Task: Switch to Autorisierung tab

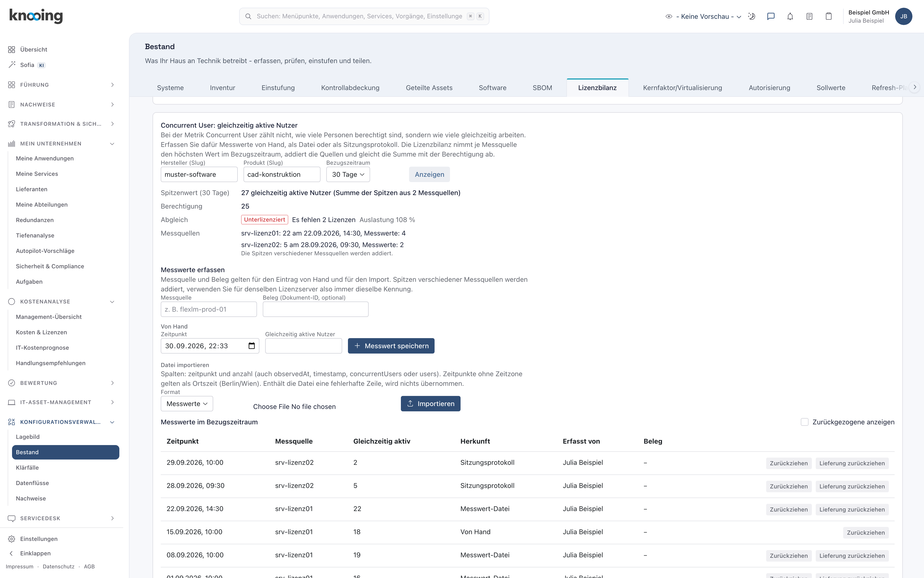Action: [x=769, y=88]
